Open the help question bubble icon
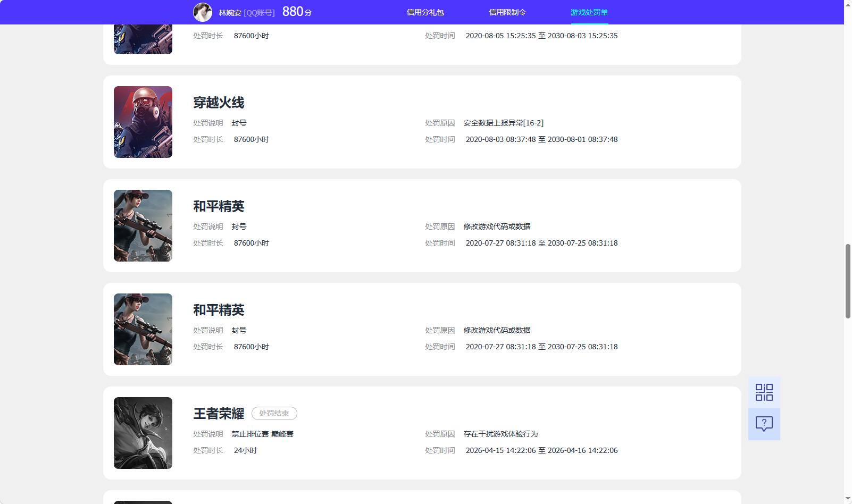Viewport: 852px width, 504px height. [764, 424]
